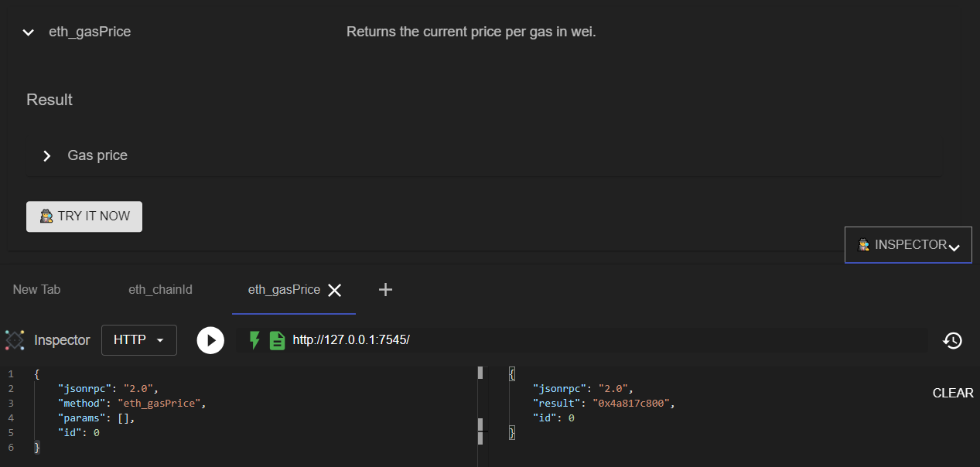Switch to the New Tab tab
Viewport: 980px width, 467px height.
coord(36,290)
